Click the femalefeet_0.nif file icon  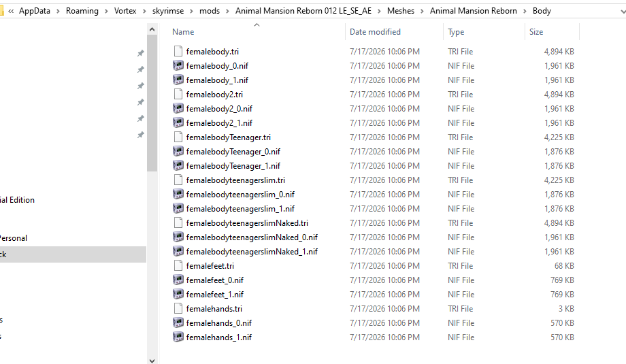pos(178,280)
